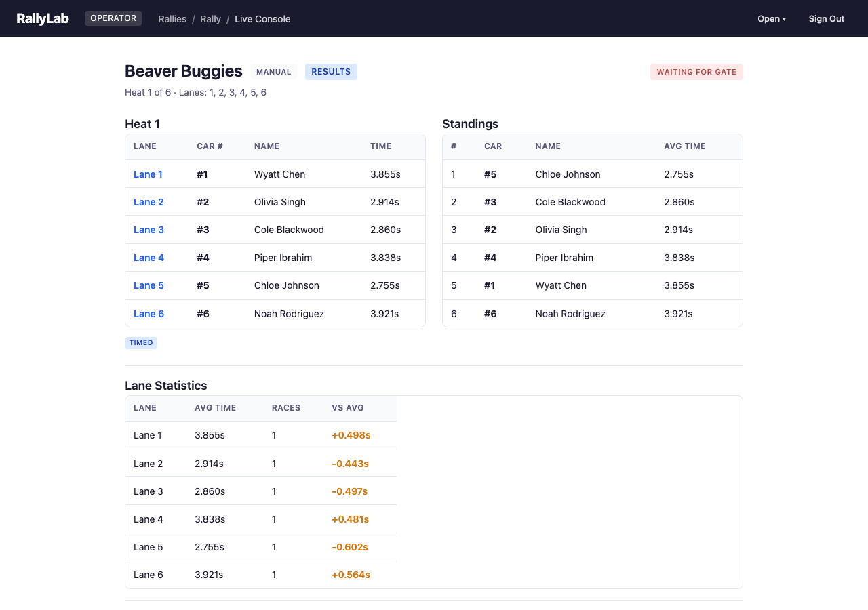Navigate to Rallies in the breadcrumb
868x610 pixels.
pos(172,19)
